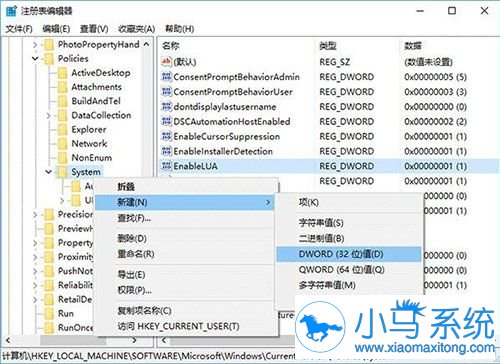Collapse the Policies tree node

pyautogui.click(x=35, y=59)
